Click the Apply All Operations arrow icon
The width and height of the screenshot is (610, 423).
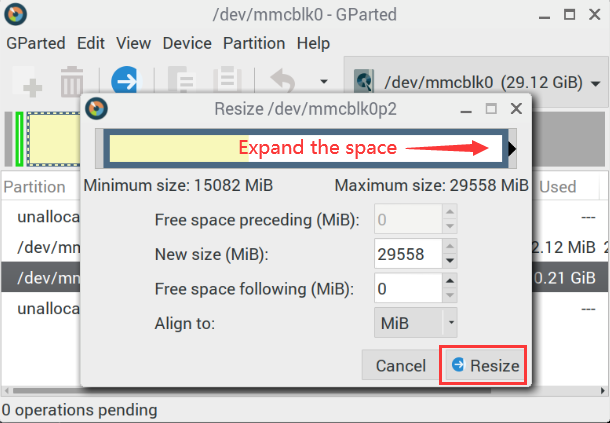pyautogui.click(x=125, y=80)
